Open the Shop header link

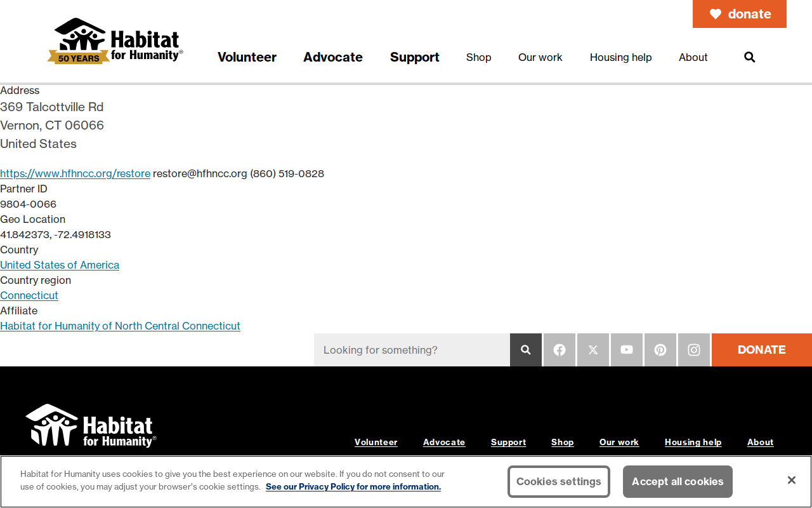479,57
